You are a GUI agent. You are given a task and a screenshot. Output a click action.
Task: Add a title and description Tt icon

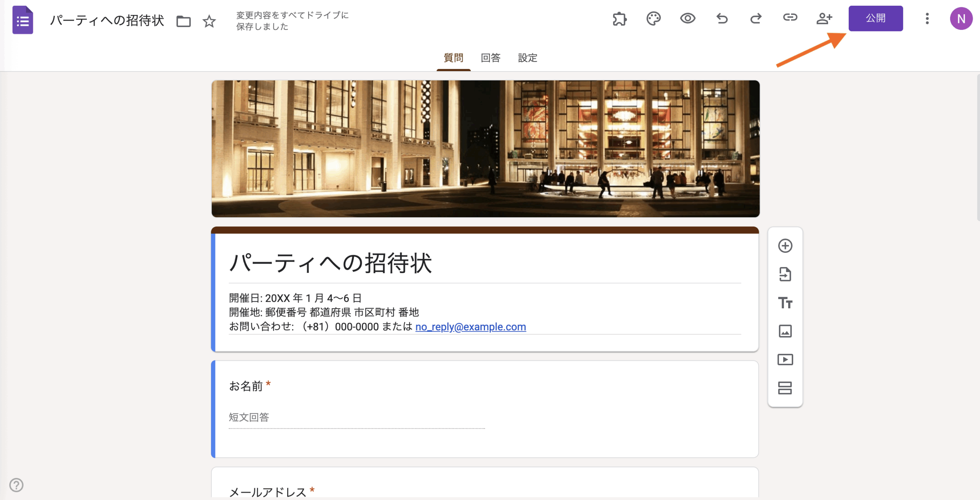coord(785,303)
